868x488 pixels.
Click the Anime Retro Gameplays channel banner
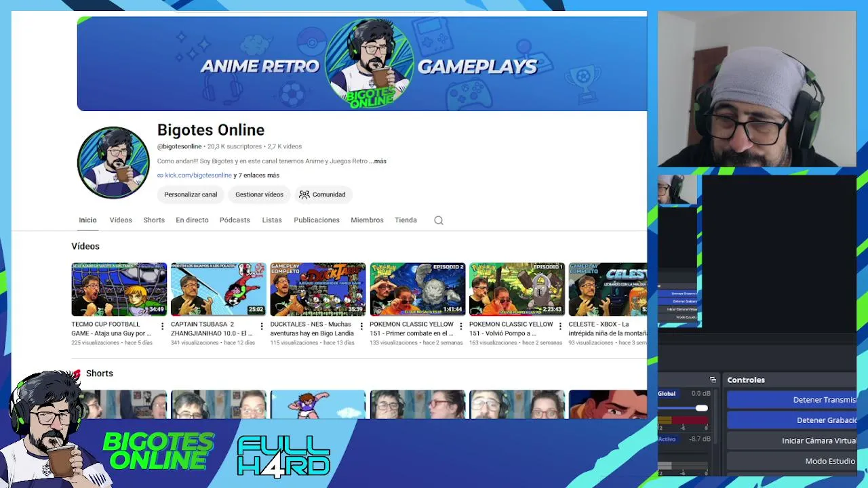point(362,64)
